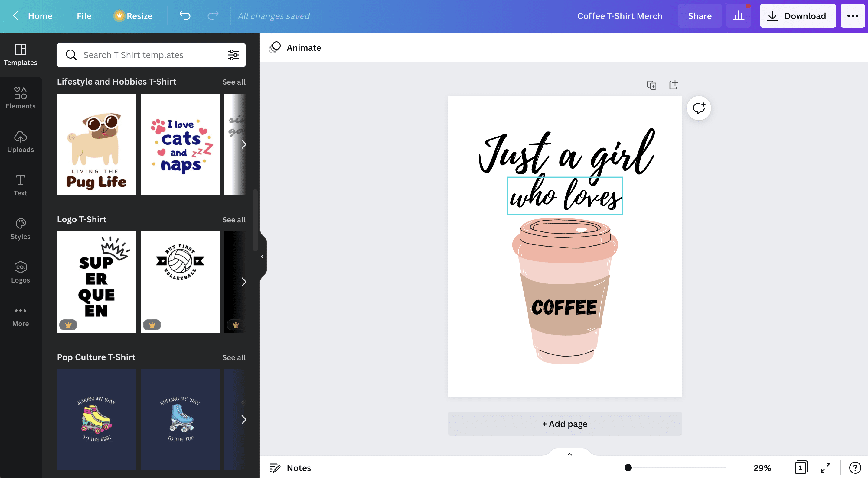Click the duplicate page icon
868x478 pixels.
[651, 85]
